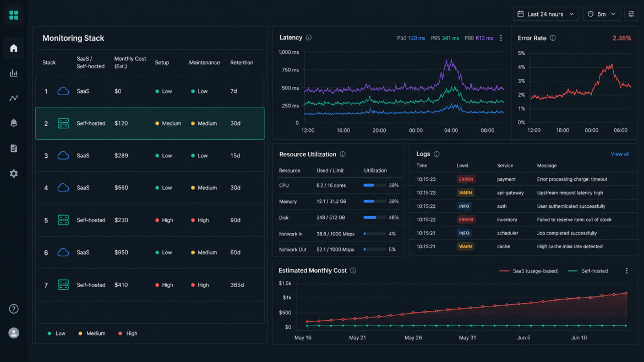Click 'Failed to reserve item: out of stock' message
Viewport: 644px width, 362px height.
tap(574, 220)
